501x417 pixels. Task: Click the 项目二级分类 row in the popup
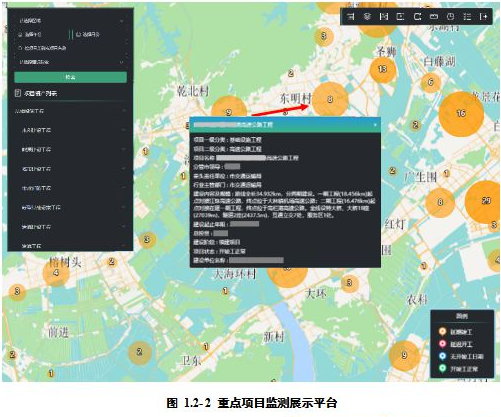(x=228, y=149)
